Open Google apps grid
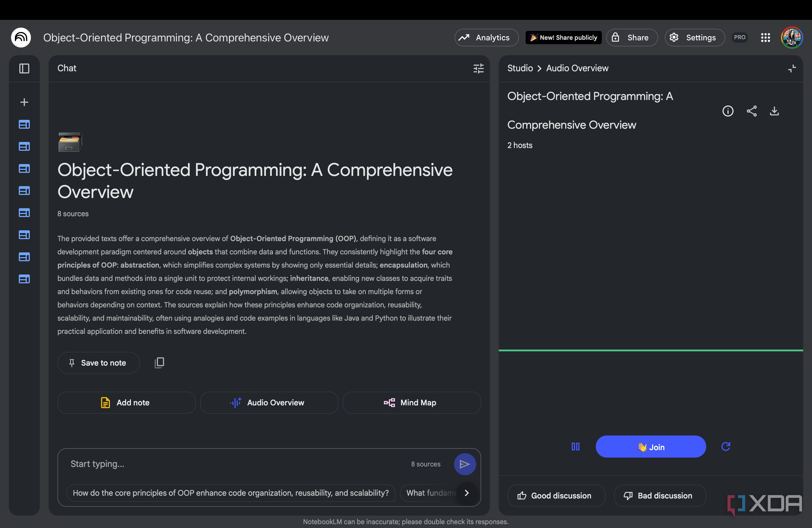This screenshot has width=812, height=528. pos(765,38)
